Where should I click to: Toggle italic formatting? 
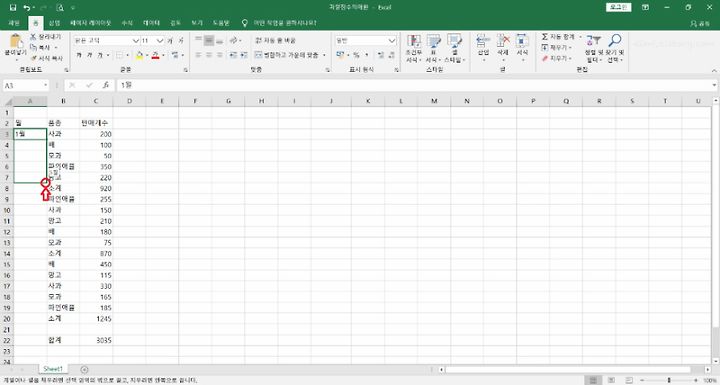pos(89,55)
